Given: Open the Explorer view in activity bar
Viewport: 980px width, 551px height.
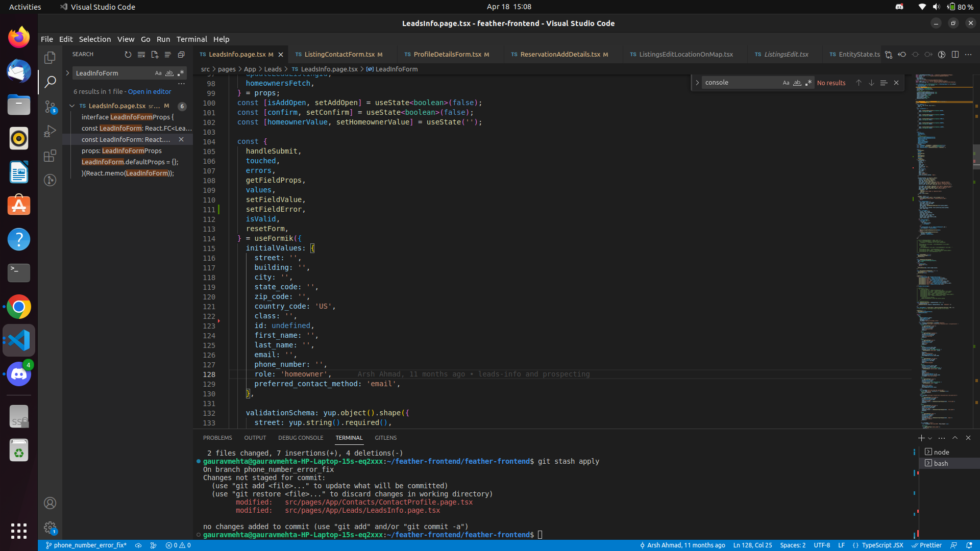Looking at the screenshot, I should (50, 58).
